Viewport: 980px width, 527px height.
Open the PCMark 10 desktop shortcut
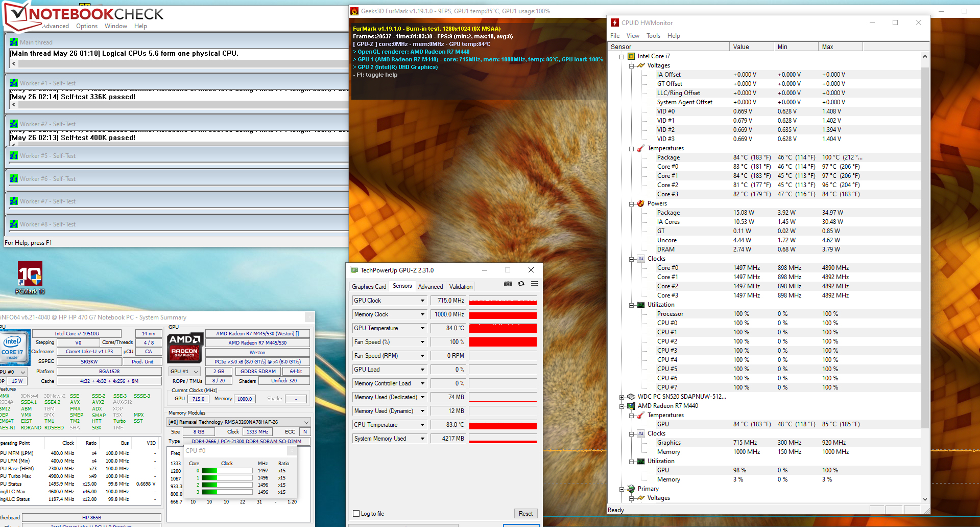pyautogui.click(x=30, y=278)
